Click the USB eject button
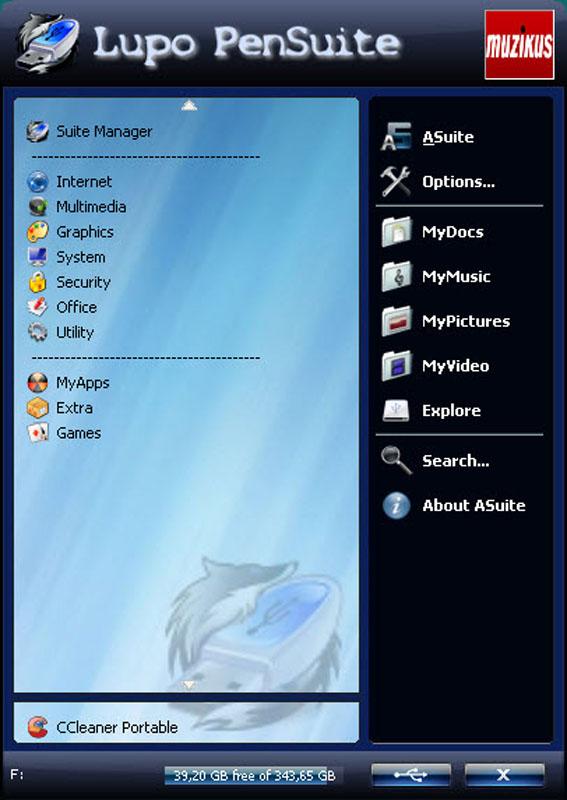This screenshot has height=800, width=567. click(411, 775)
